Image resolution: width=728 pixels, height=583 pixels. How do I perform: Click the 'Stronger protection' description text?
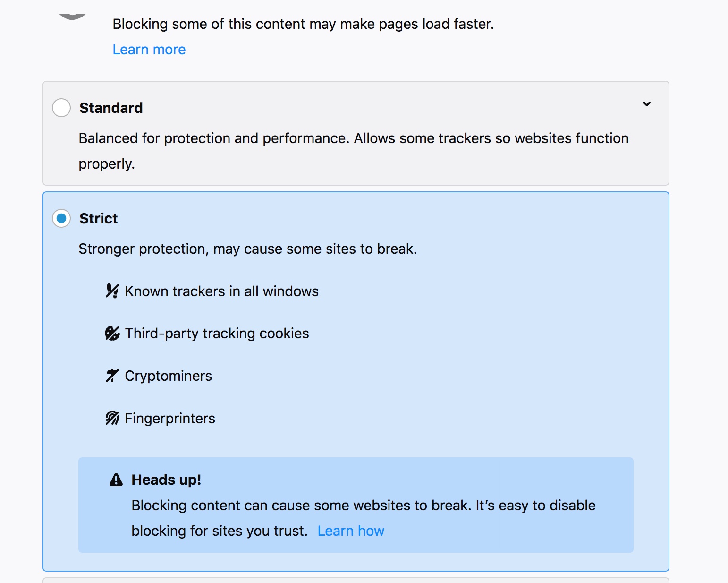click(247, 249)
